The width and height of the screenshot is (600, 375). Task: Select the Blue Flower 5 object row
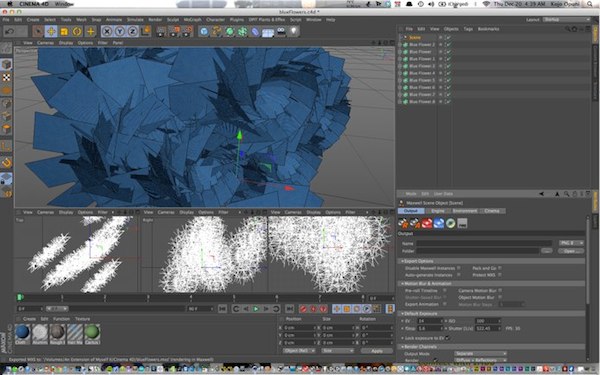coord(422,80)
